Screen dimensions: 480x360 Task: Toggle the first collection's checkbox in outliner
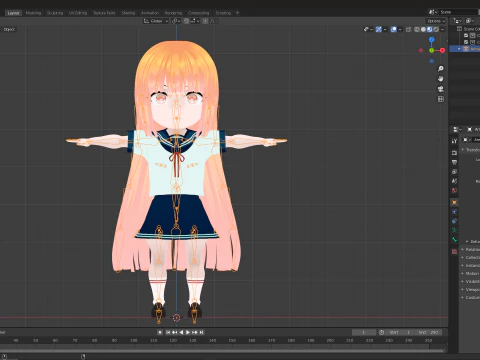pos(466,35)
